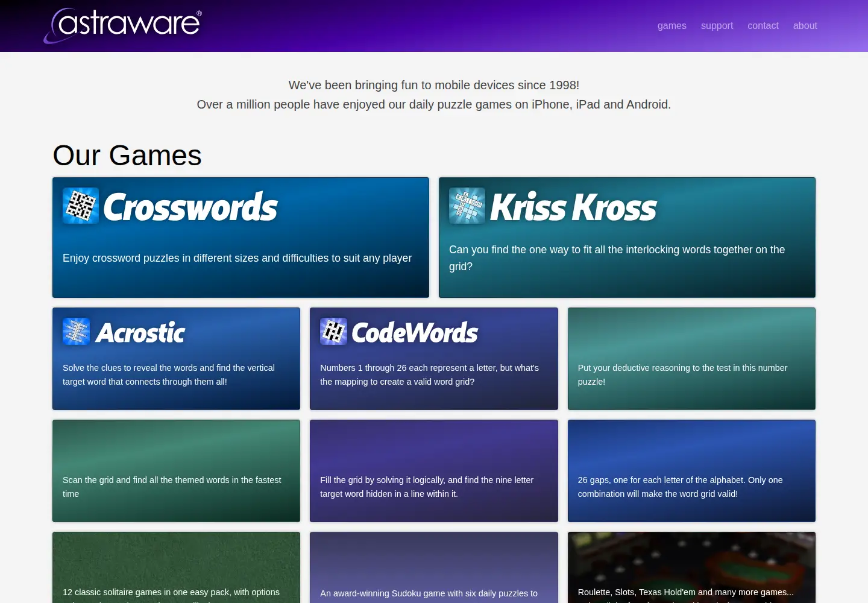This screenshot has width=868, height=603.
Task: Open the about menu item
Action: [805, 25]
